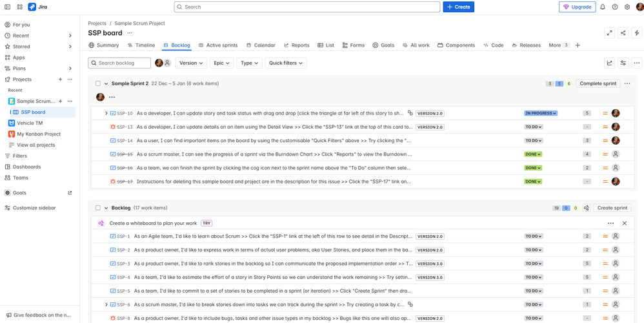The image size is (644, 323).
Task: Switch to the Timeline tab
Action: point(141,45)
